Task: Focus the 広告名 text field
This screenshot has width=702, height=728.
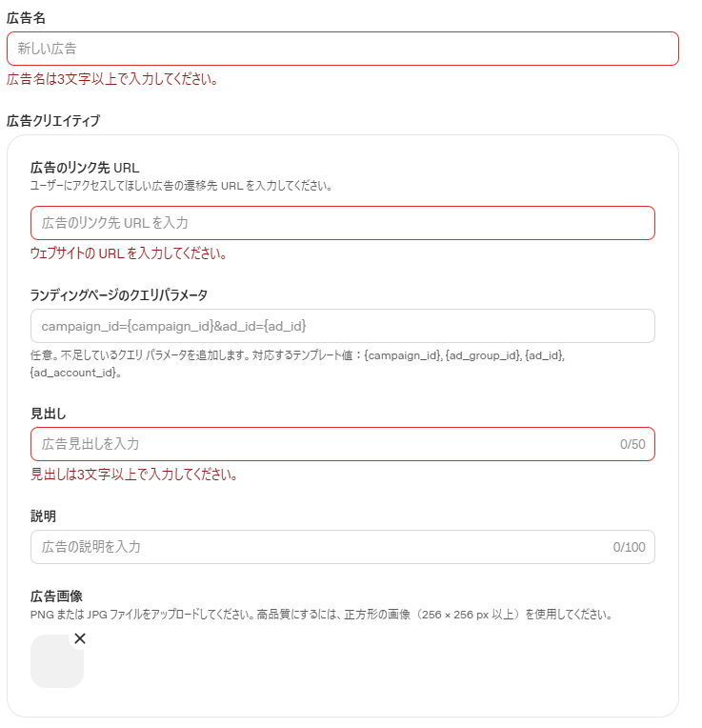Action: pyautogui.click(x=343, y=49)
